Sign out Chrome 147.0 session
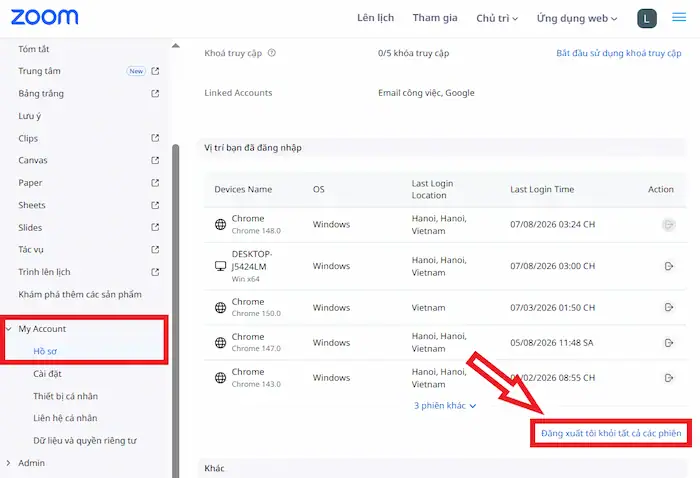The image size is (700, 478). [669, 343]
